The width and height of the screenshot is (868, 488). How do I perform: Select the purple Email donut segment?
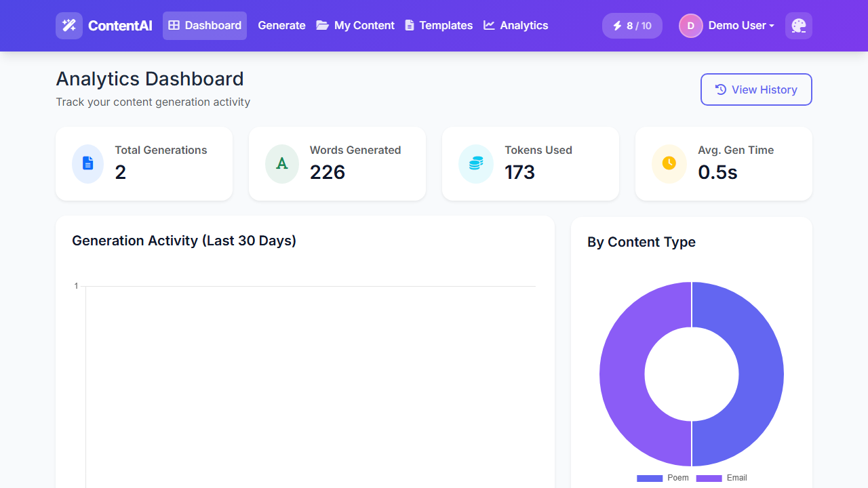click(623, 374)
